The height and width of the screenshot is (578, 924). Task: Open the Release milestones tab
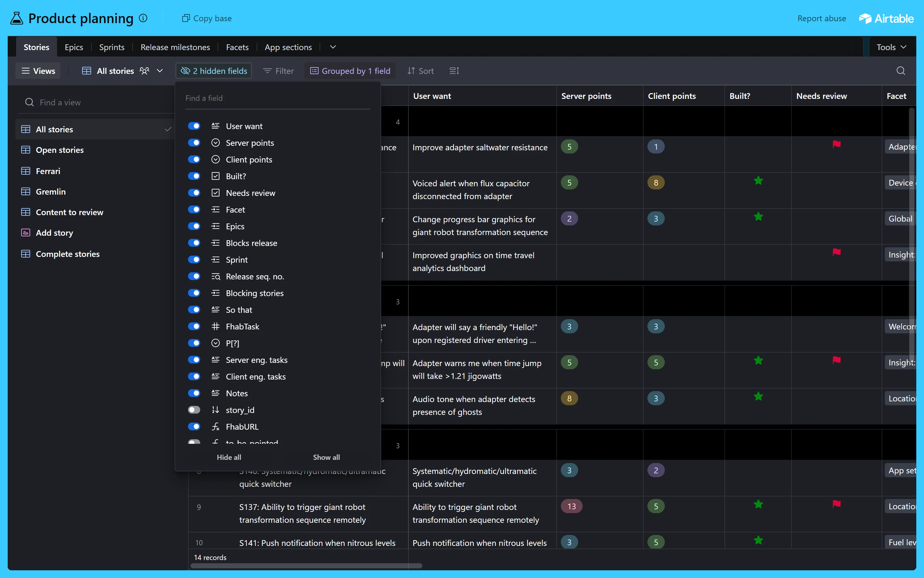(x=175, y=47)
